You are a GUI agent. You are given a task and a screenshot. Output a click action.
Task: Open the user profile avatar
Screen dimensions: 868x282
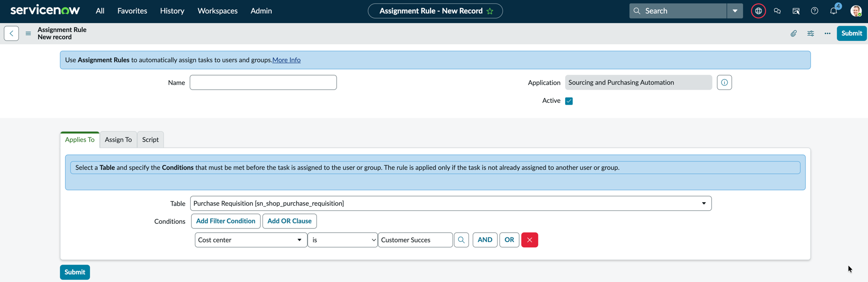(856, 11)
